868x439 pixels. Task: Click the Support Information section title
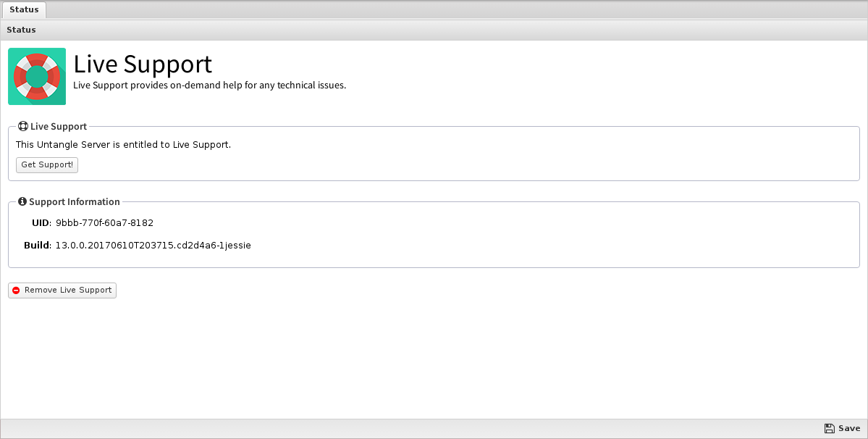click(74, 201)
